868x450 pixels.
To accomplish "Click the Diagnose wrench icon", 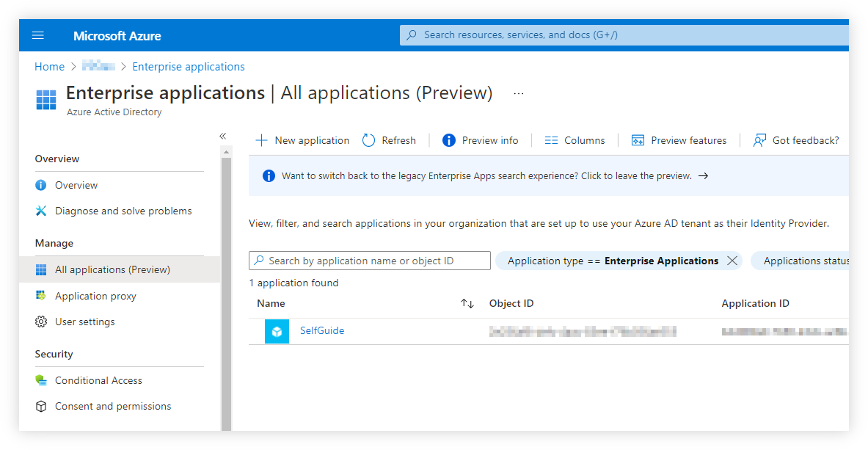I will (41, 211).
